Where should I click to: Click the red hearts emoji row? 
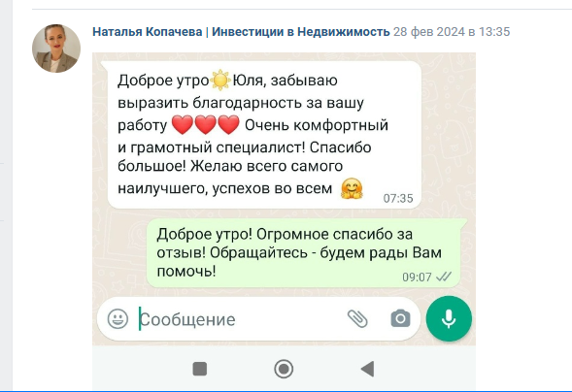[x=205, y=124]
